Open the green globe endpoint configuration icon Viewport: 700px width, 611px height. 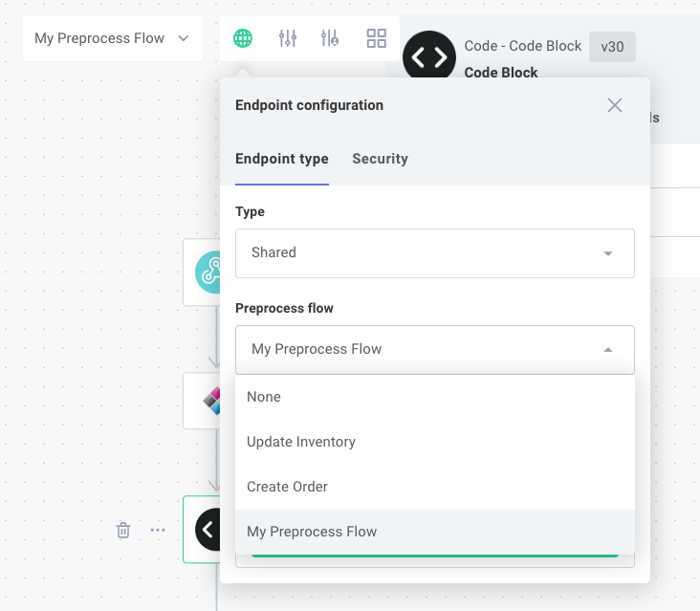tap(243, 38)
